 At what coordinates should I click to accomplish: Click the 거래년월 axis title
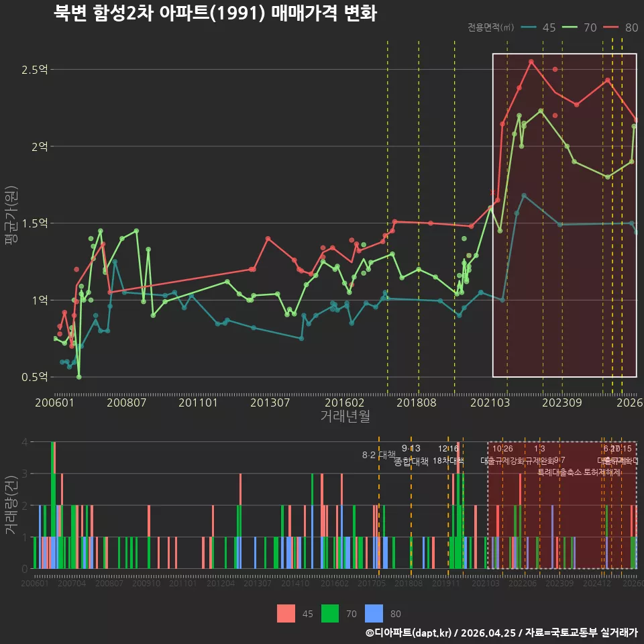point(345,416)
